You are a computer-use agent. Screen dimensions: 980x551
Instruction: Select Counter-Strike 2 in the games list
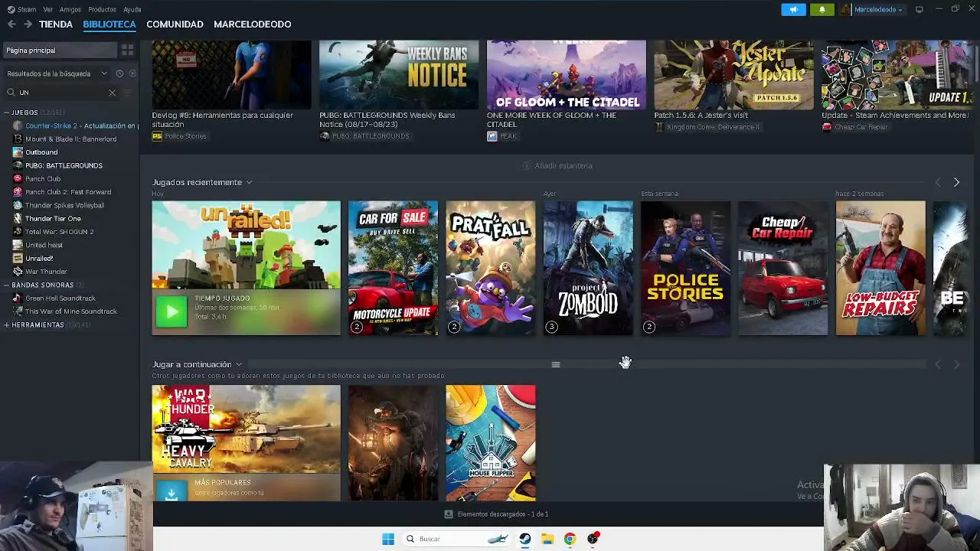pos(75,126)
